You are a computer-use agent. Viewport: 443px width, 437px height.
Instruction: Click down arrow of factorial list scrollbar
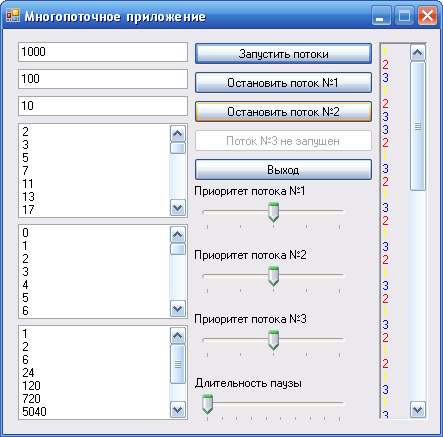[x=178, y=410]
